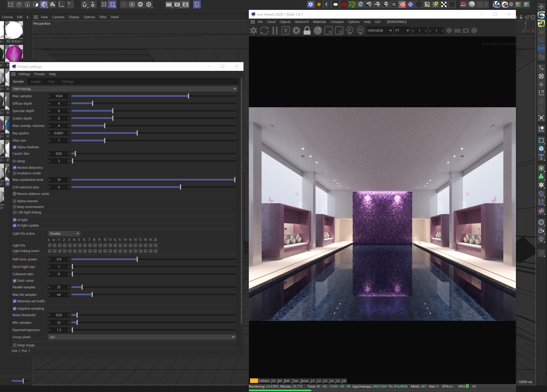Enable the Neural radiance cache checkbox
Viewport: 547px width, 392px height.
[15, 194]
